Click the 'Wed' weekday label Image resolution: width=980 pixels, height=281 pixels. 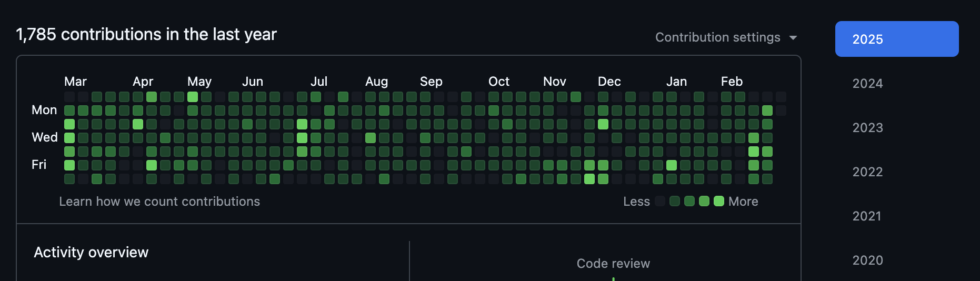(45, 137)
